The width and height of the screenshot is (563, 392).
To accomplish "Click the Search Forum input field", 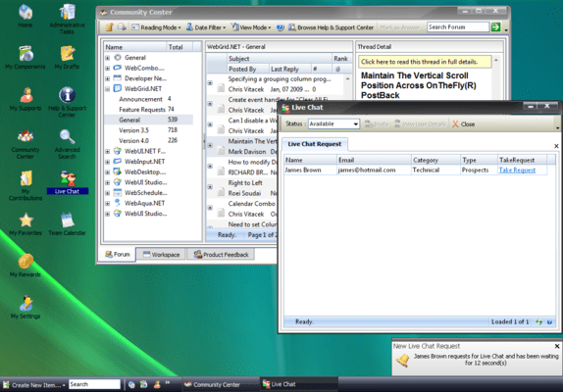I will (x=458, y=26).
